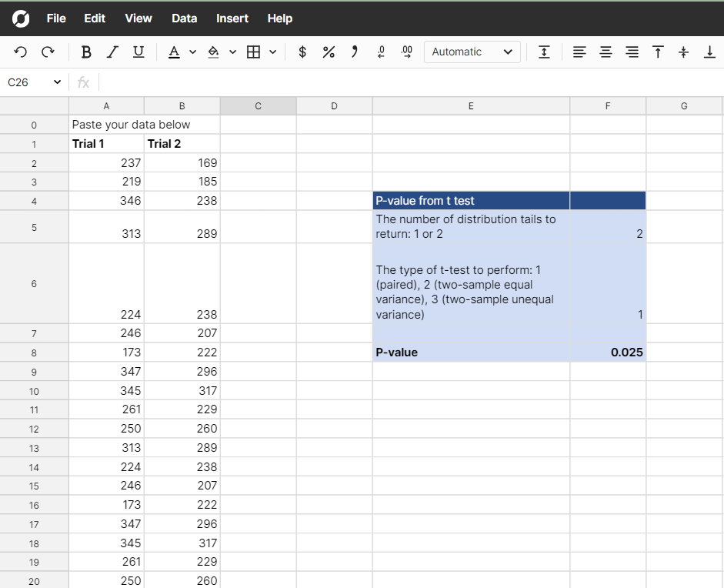Click the Undo arrow icon

(21, 52)
